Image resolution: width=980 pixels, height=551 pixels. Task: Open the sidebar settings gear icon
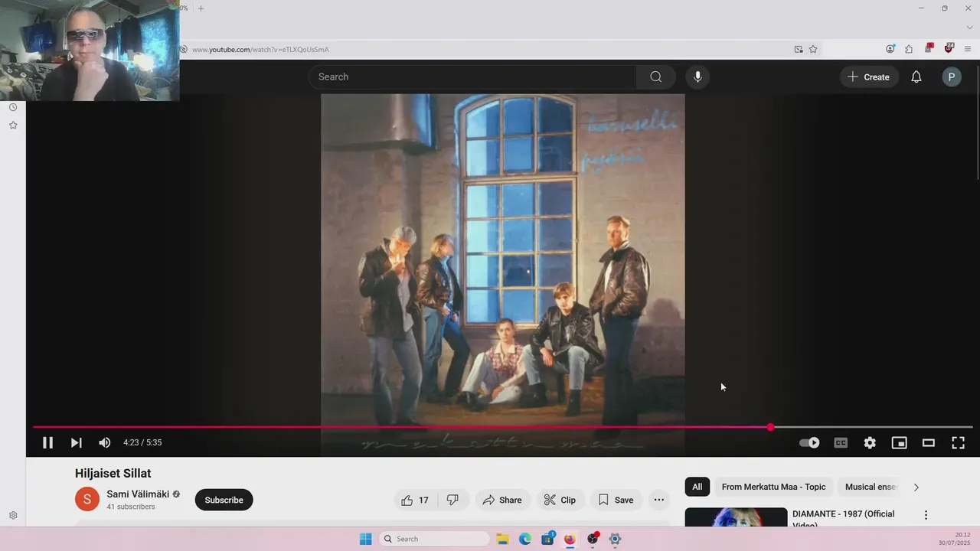point(13,516)
